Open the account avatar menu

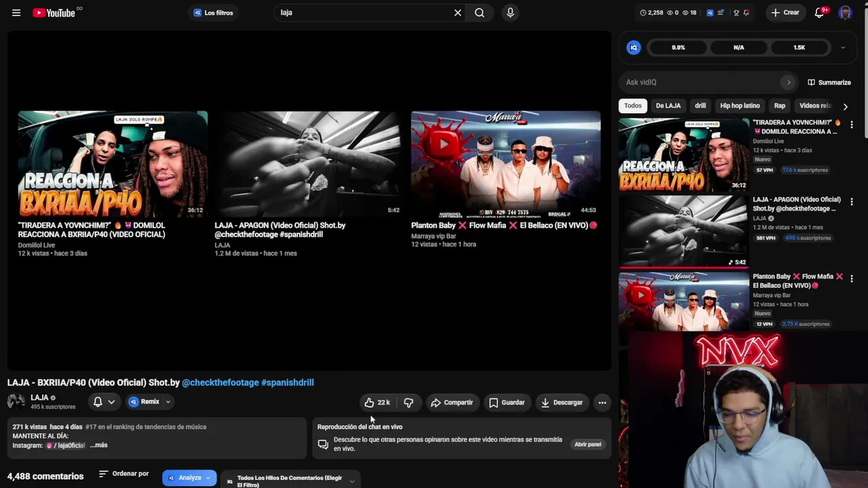pyautogui.click(x=845, y=13)
